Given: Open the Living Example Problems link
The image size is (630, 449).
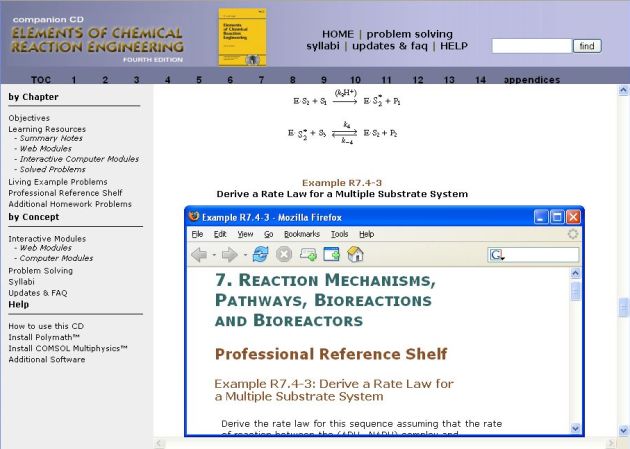Looking at the screenshot, I should [x=58, y=181].
